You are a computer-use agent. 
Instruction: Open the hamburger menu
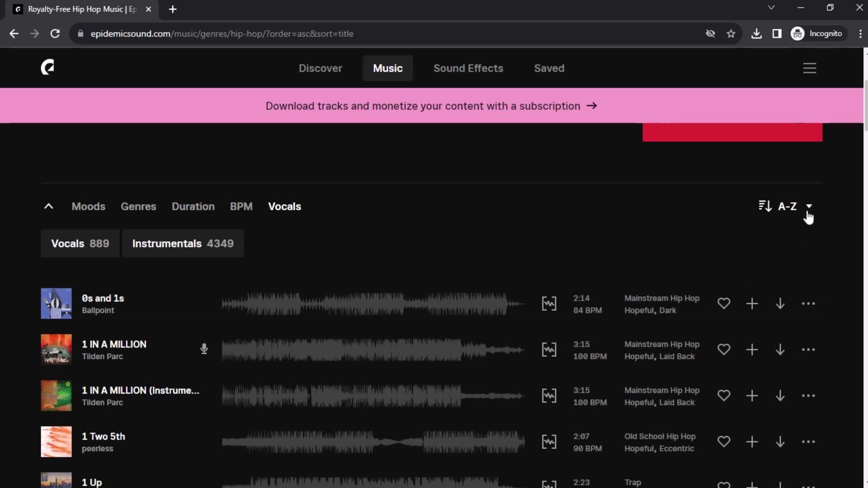[x=809, y=68]
